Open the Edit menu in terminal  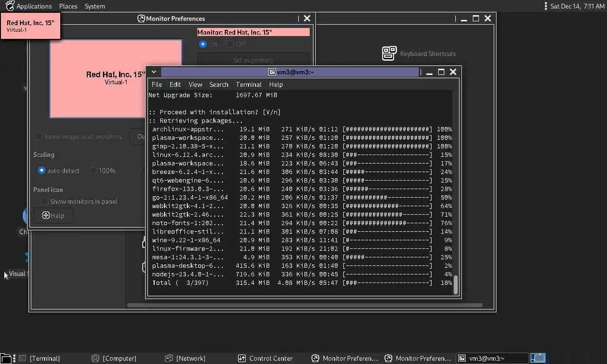click(x=175, y=84)
